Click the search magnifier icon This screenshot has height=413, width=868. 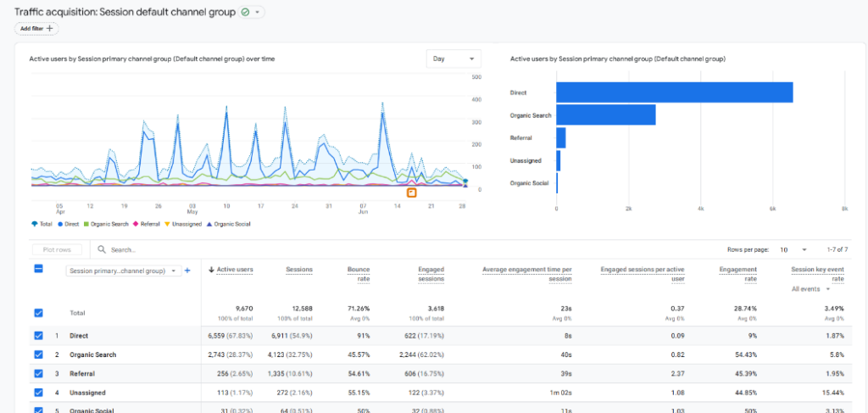102,249
